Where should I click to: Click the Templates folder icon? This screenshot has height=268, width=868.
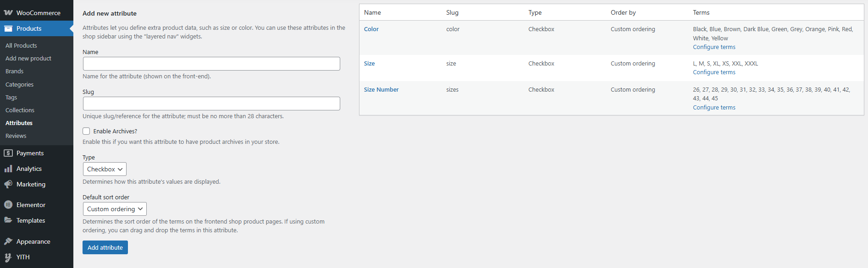(x=8, y=220)
